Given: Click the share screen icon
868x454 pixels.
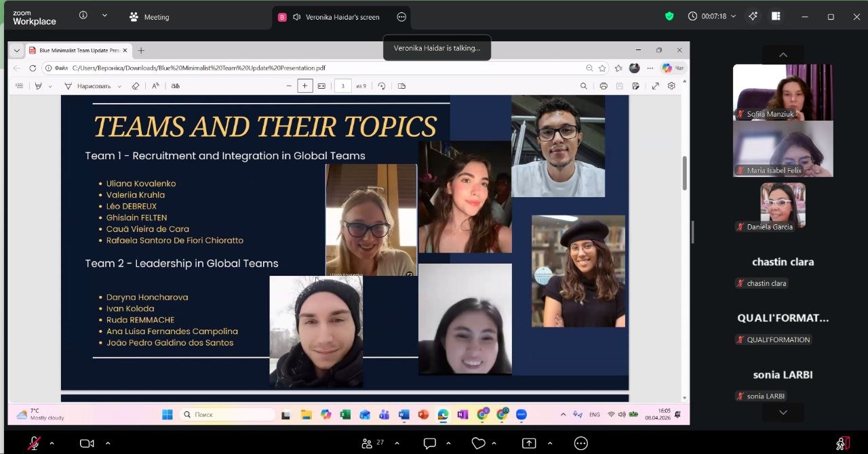Looking at the screenshot, I should [x=529, y=443].
